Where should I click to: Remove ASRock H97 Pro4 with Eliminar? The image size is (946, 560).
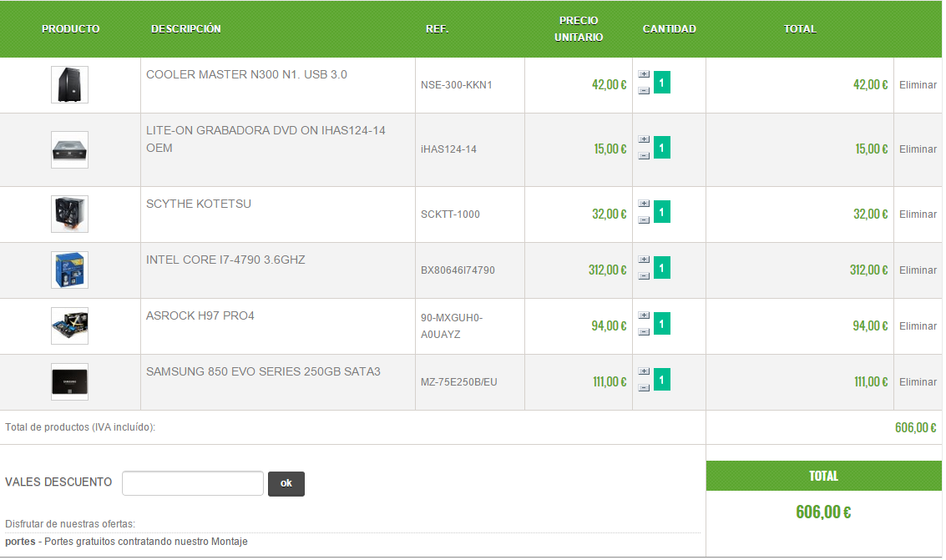(x=918, y=326)
